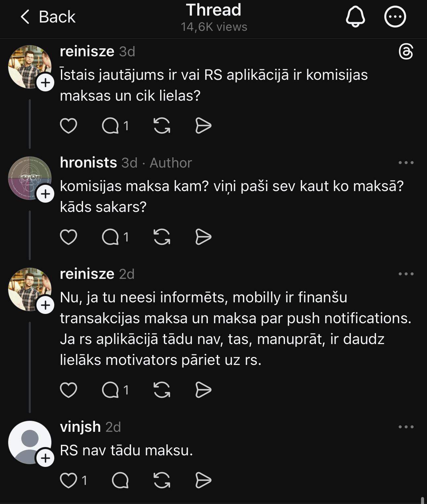Repost vinjsh's comment
Image resolution: width=427 pixels, height=504 pixels.
[162, 480]
